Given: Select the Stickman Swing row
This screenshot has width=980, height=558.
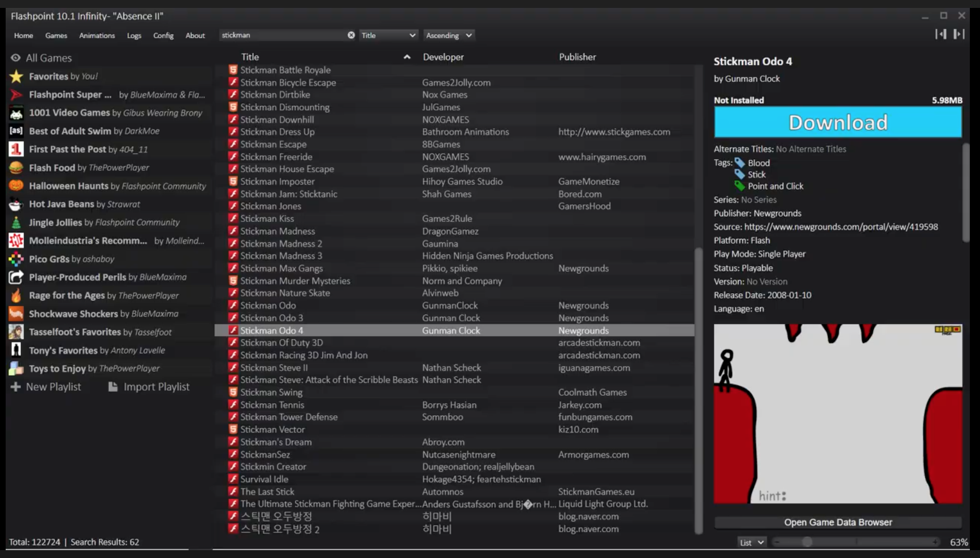Looking at the screenshot, I should tap(454, 393).
